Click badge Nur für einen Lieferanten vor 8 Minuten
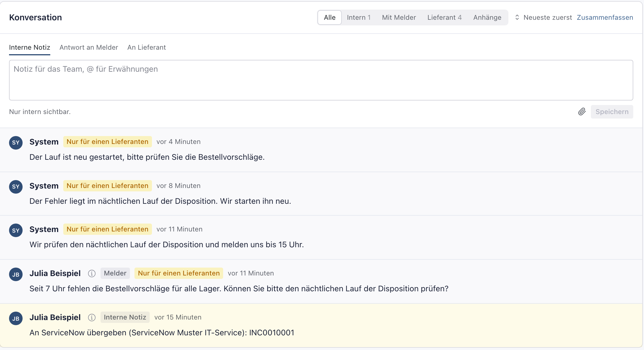 107,186
